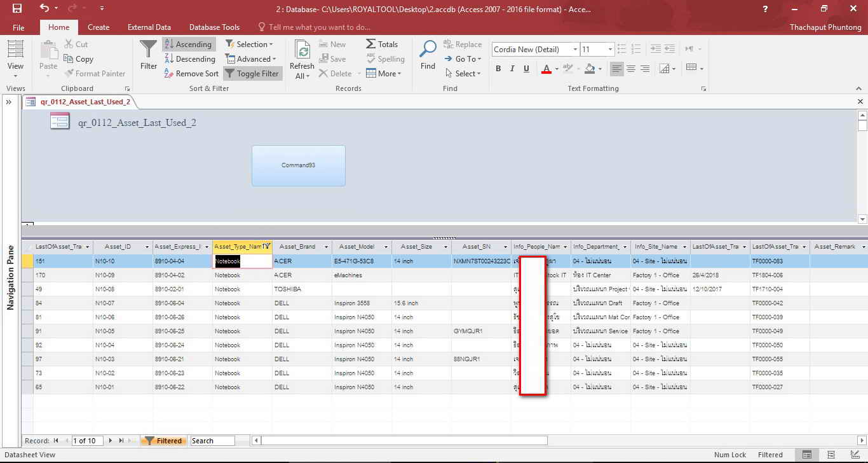
Task: Go to the next record
Action: click(111, 441)
